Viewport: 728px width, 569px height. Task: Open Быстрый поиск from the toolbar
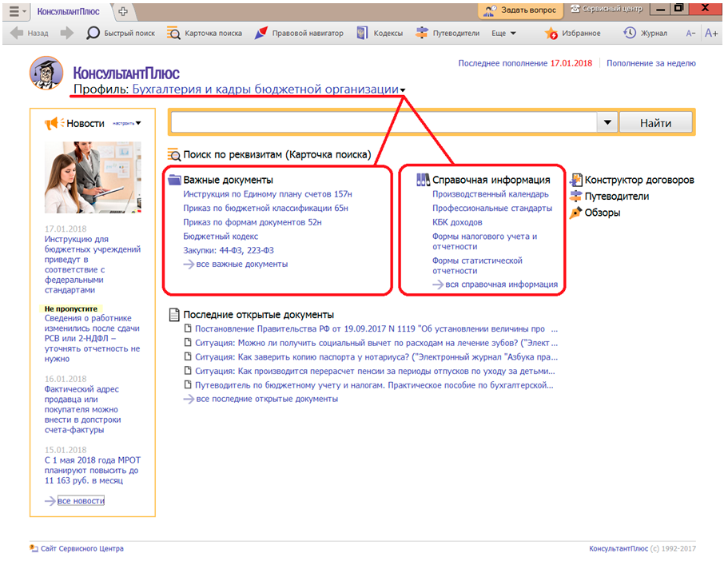pyautogui.click(x=121, y=34)
